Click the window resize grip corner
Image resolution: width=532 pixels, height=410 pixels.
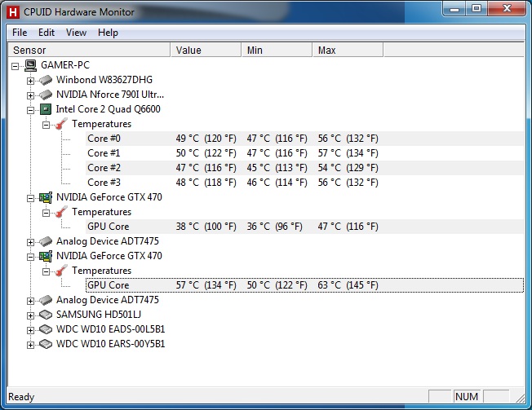pos(520,398)
